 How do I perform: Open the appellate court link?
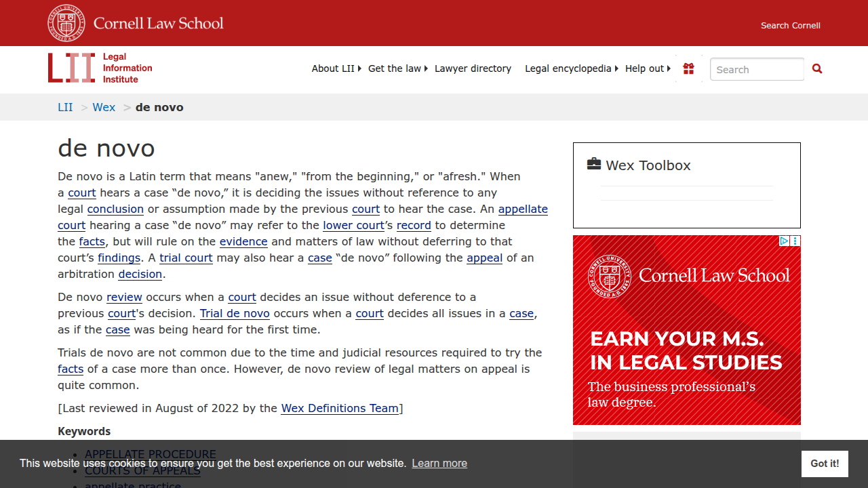[523, 209]
